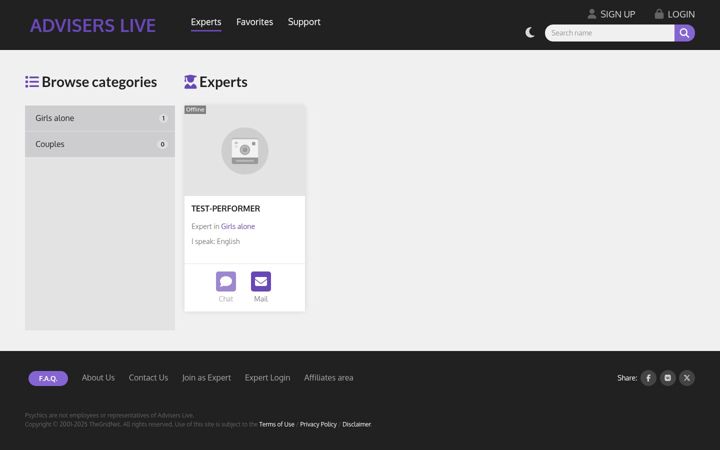Start chat with TEST-PERFORMER

[226, 281]
